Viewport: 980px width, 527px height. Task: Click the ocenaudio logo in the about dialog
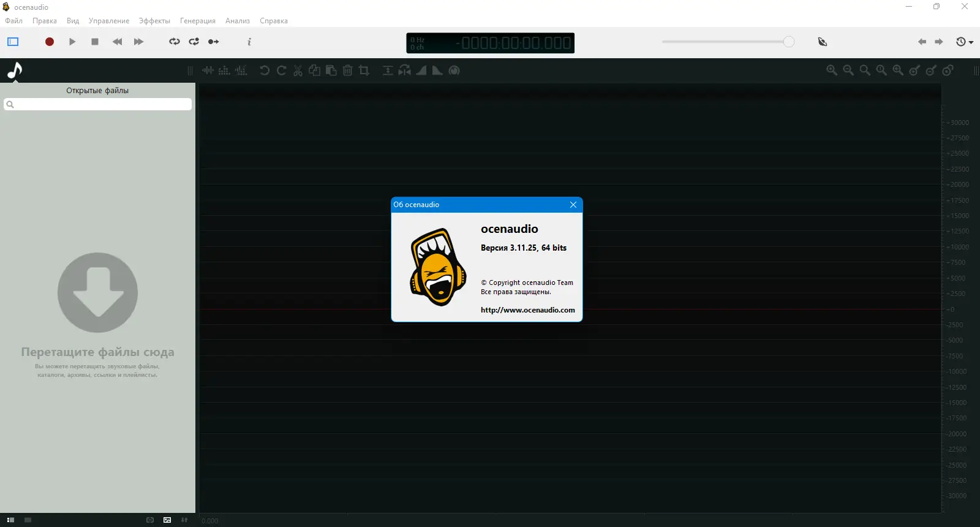click(438, 267)
